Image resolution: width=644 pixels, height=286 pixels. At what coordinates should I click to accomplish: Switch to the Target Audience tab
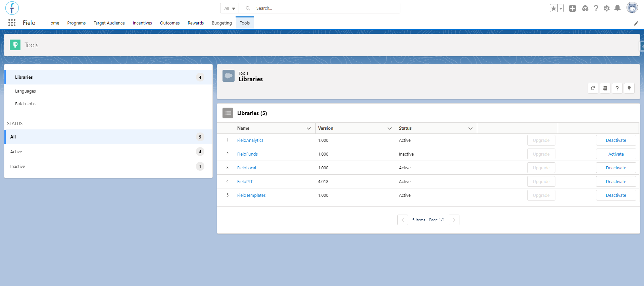tap(109, 23)
